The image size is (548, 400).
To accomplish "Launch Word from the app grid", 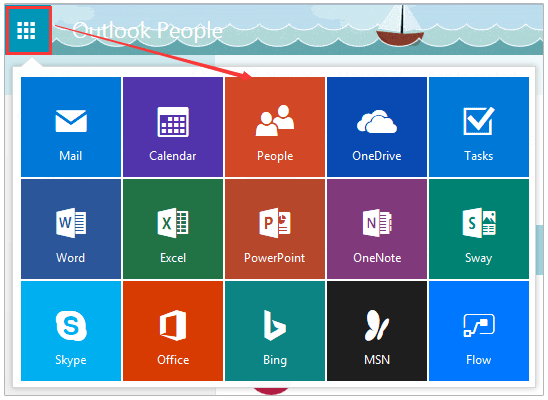I will [71, 229].
